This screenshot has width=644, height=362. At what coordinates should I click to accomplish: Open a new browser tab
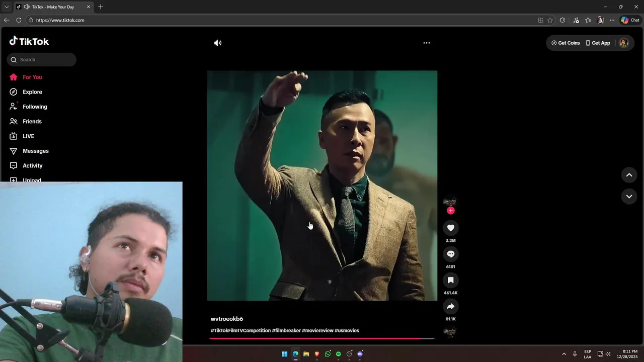pyautogui.click(x=101, y=7)
